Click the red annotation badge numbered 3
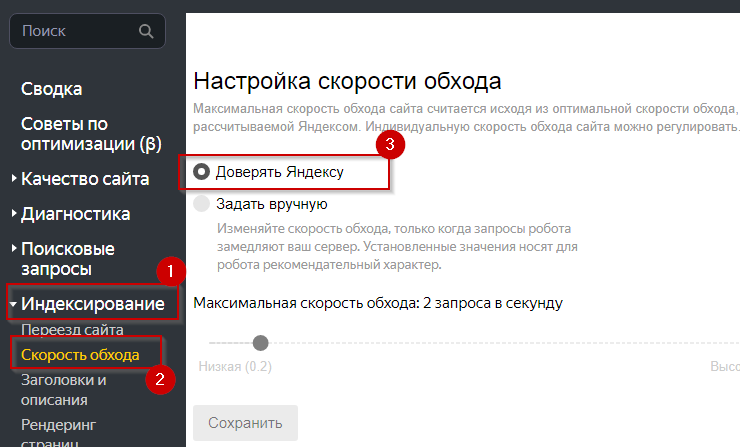This screenshot has width=740, height=447. pos(393,144)
